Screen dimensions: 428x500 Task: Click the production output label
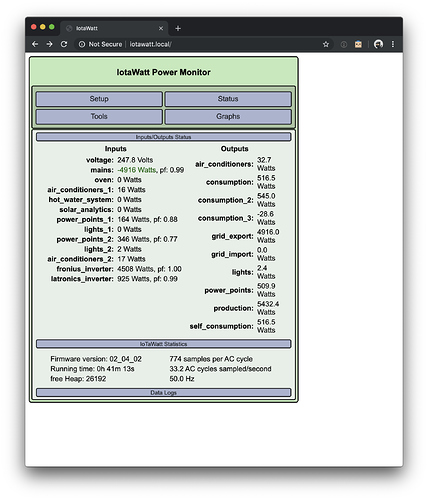pyautogui.click(x=233, y=308)
